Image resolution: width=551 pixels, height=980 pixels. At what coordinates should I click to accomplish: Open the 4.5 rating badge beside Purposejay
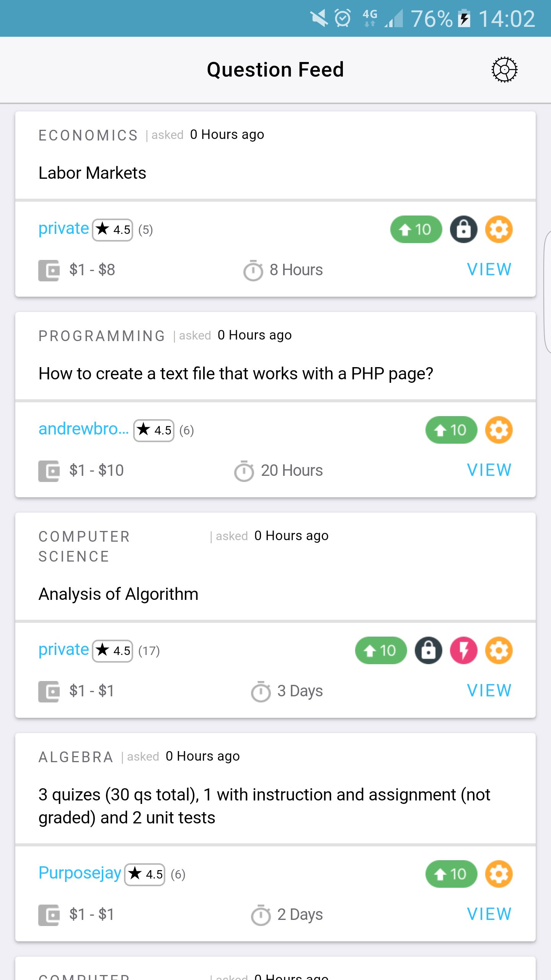pyautogui.click(x=144, y=874)
